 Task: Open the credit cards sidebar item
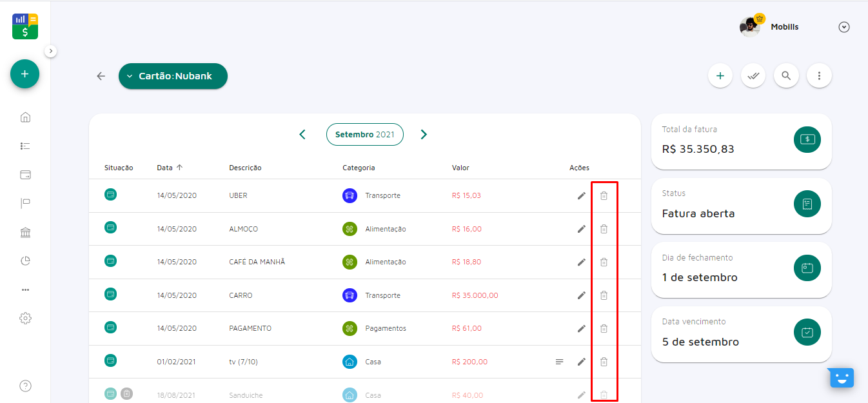pyautogui.click(x=25, y=175)
